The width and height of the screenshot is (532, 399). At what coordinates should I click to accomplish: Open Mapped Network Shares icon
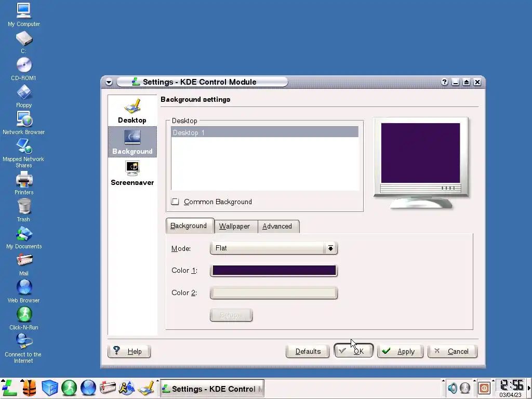pyautogui.click(x=24, y=153)
